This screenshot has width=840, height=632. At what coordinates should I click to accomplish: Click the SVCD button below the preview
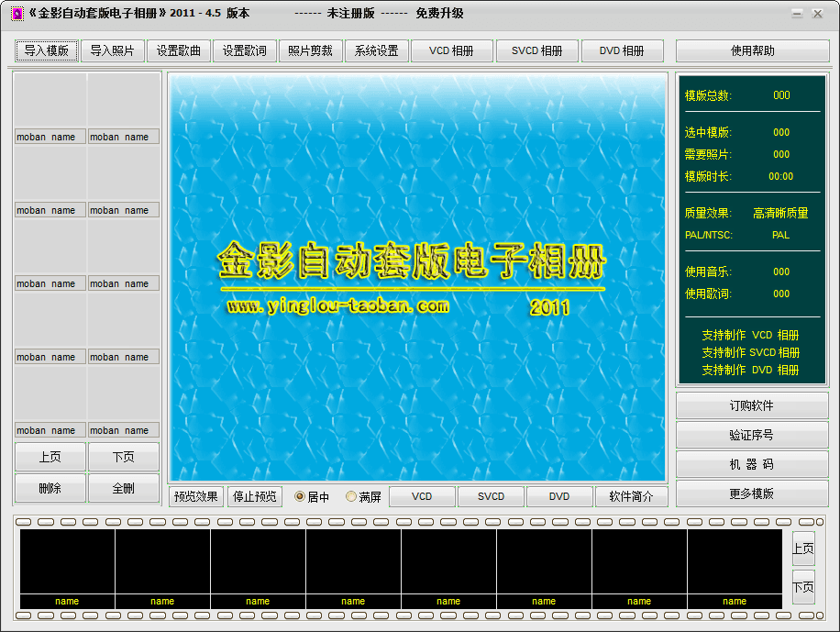tap(491, 496)
